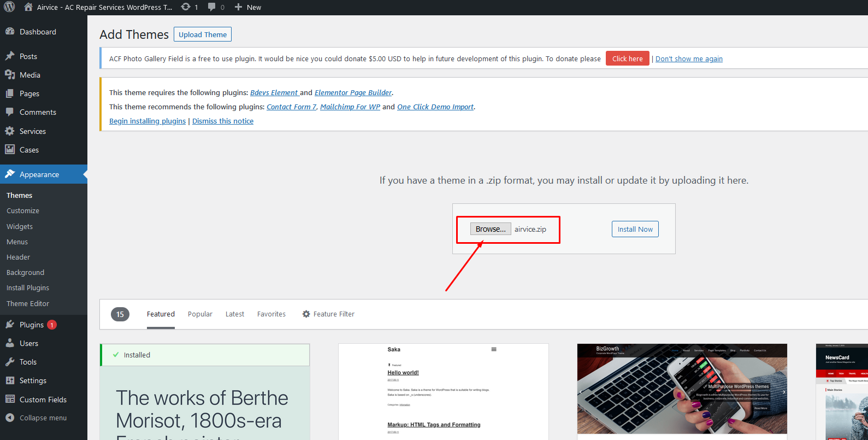This screenshot has height=440, width=868.
Task: Open One Click Demo Import link
Action: (435, 107)
